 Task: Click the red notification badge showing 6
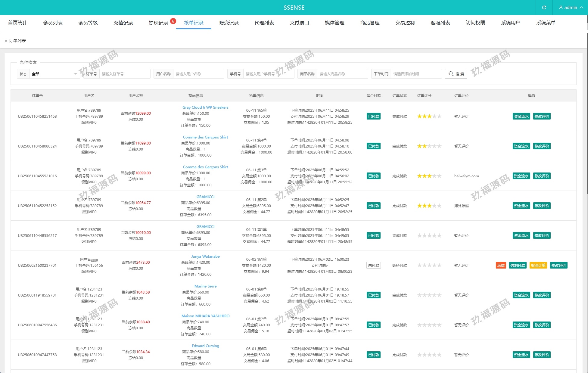point(173,21)
